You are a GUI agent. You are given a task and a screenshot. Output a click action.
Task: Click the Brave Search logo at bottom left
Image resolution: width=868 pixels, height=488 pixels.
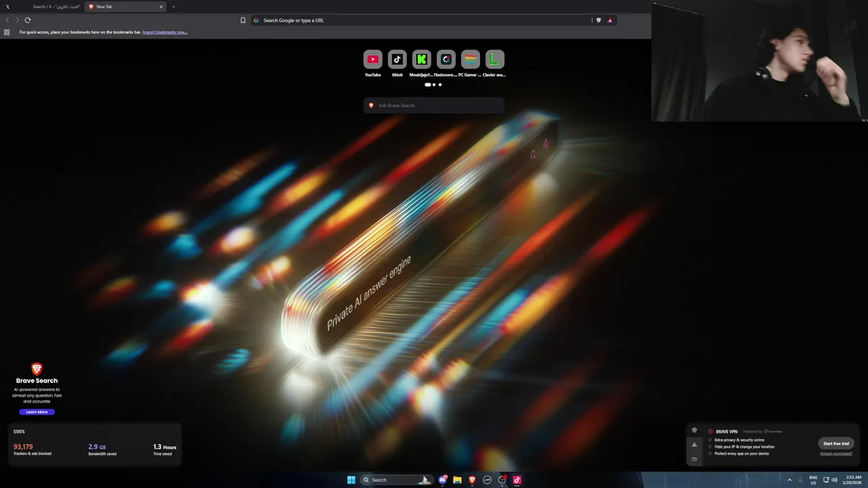tap(37, 369)
